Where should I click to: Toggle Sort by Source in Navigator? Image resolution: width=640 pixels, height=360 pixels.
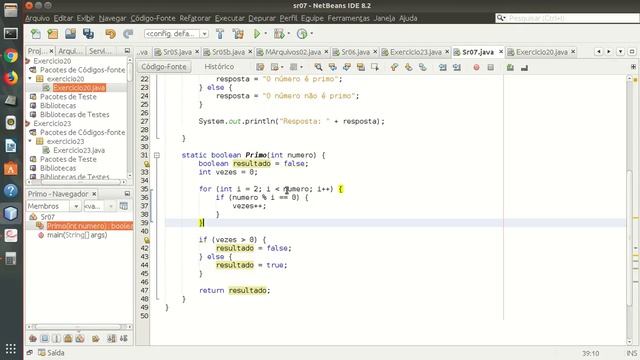pyautogui.click(x=124, y=338)
